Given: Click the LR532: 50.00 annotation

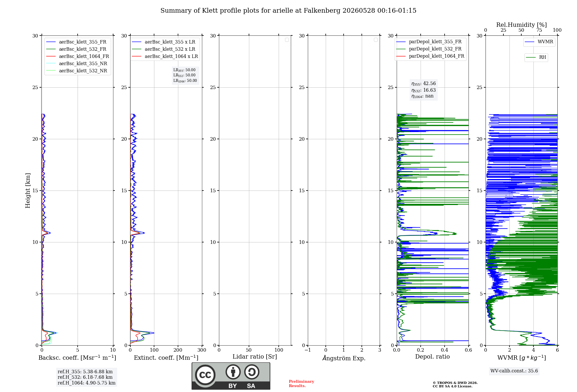Looking at the screenshot, I should pyautogui.click(x=184, y=75).
